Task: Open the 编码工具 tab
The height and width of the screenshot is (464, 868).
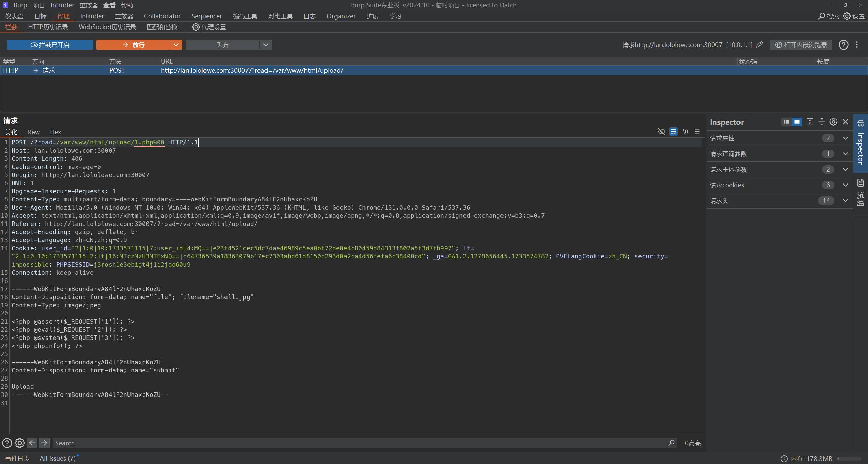Action: point(245,16)
